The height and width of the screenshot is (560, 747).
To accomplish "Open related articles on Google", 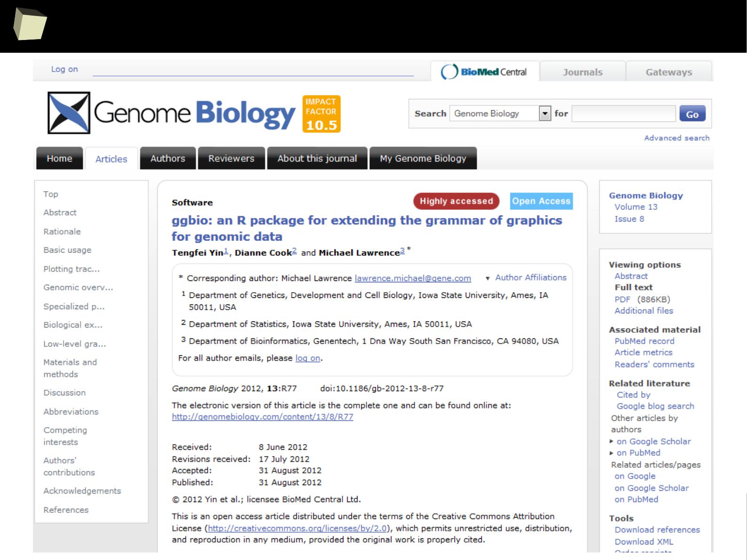I will click(x=635, y=476).
